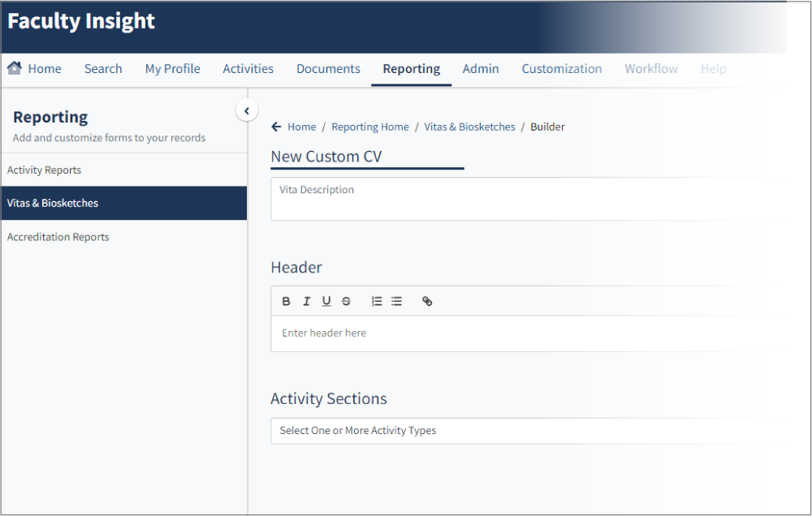The width and height of the screenshot is (812, 516).
Task: Switch to the Customization tab
Action: click(x=561, y=69)
